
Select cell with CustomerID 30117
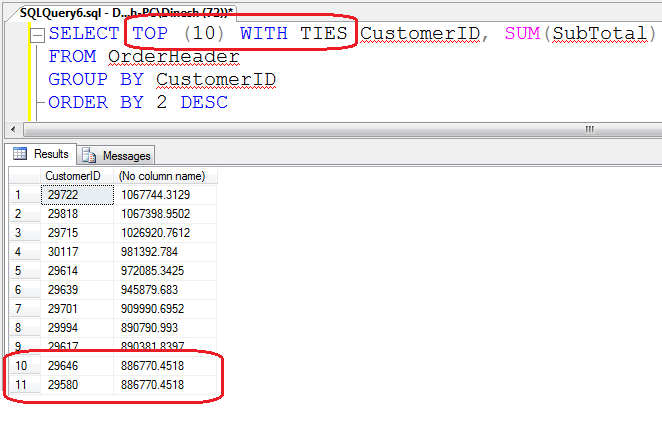[77, 252]
